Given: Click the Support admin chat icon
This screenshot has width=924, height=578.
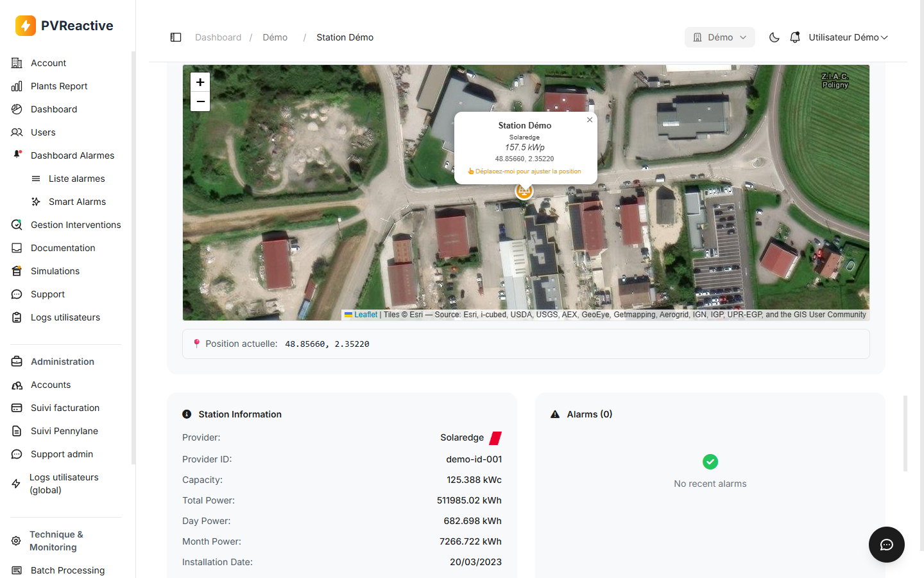Looking at the screenshot, I should pos(17,454).
